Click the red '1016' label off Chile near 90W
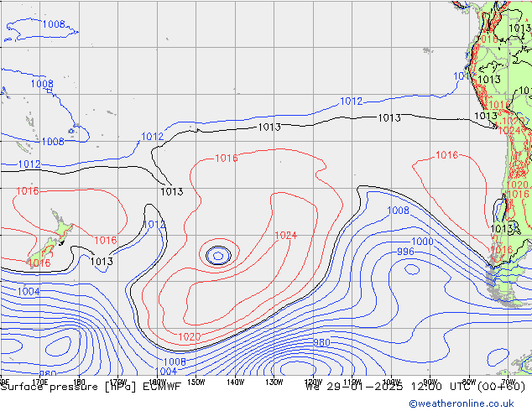The width and height of the screenshot is (532, 411). [x=446, y=155]
